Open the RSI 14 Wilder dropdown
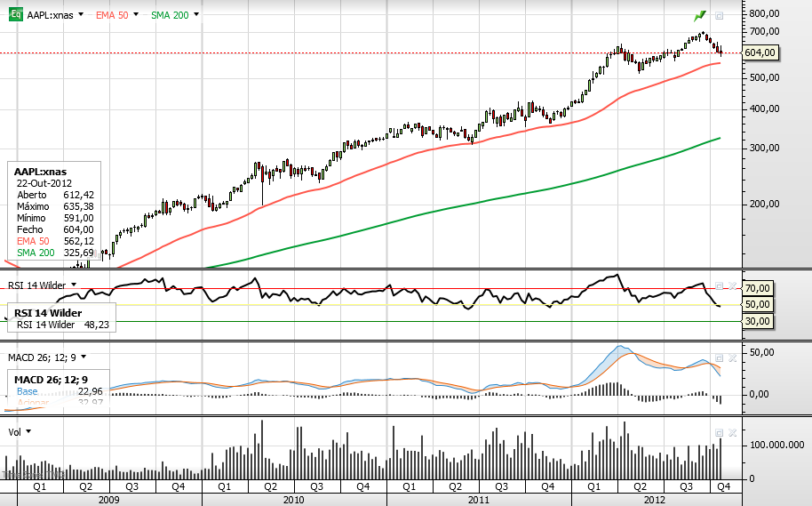The image size is (812, 506). (74, 285)
